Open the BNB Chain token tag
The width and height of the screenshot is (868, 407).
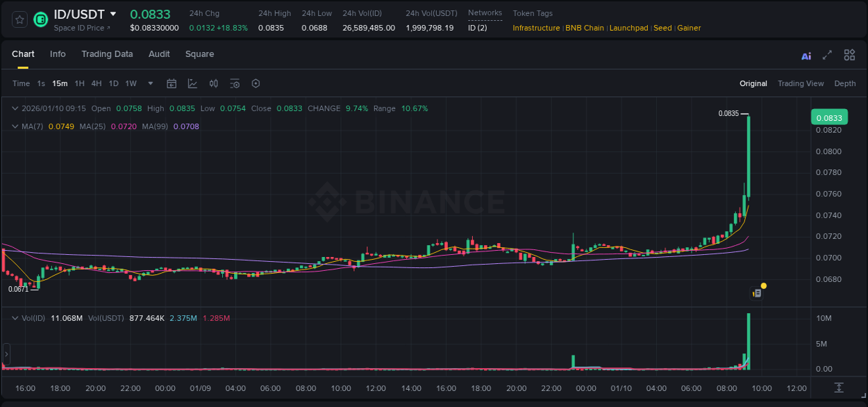[x=585, y=28]
